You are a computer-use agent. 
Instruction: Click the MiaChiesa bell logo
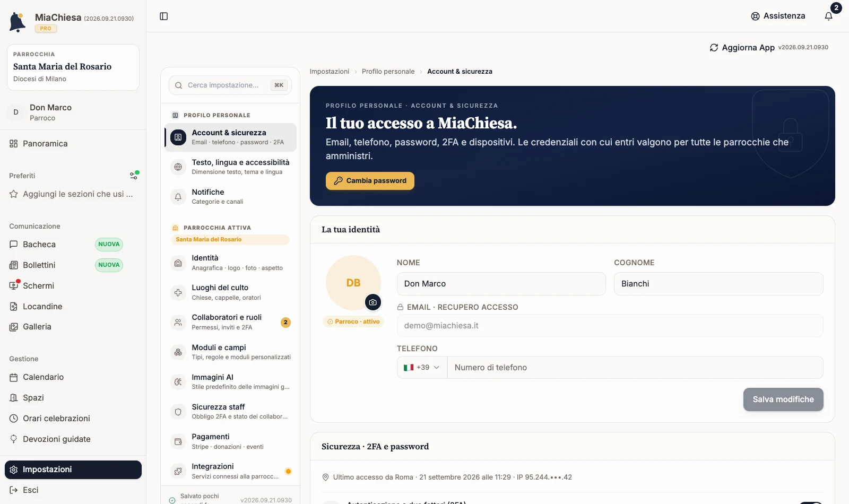coord(18,22)
